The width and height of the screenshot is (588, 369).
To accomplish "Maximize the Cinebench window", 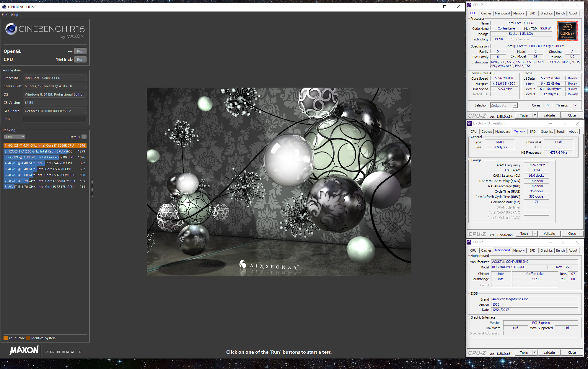I will tap(445, 7).
